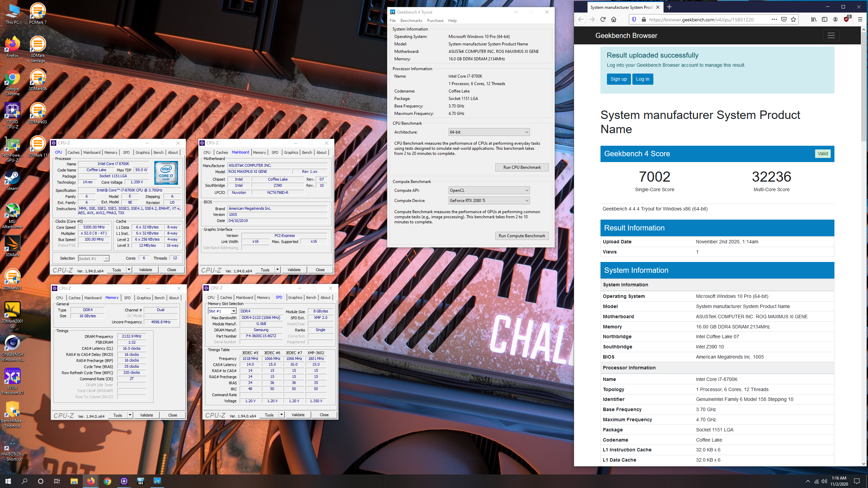Open a new Firefox tab
This screenshot has height=488, width=868.
(x=669, y=7)
